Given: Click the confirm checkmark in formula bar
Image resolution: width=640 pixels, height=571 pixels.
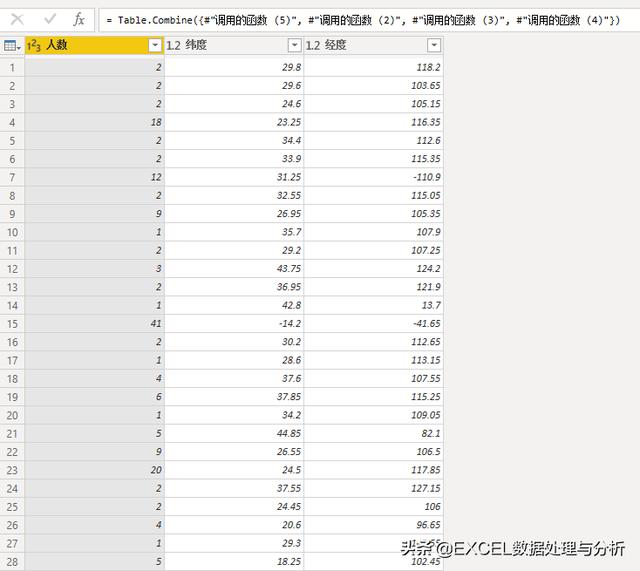Looking at the screenshot, I should [x=49, y=19].
